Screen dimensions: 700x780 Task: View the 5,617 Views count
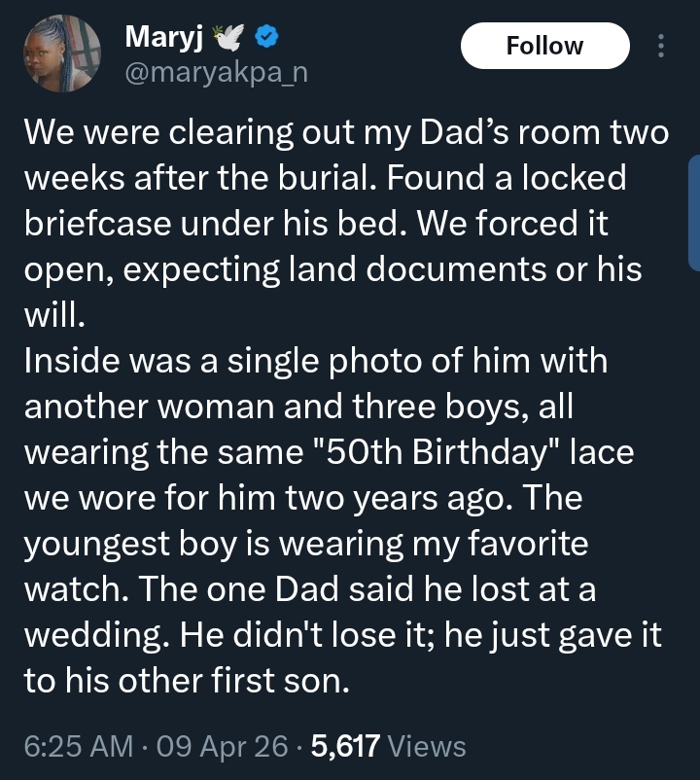click(x=388, y=746)
